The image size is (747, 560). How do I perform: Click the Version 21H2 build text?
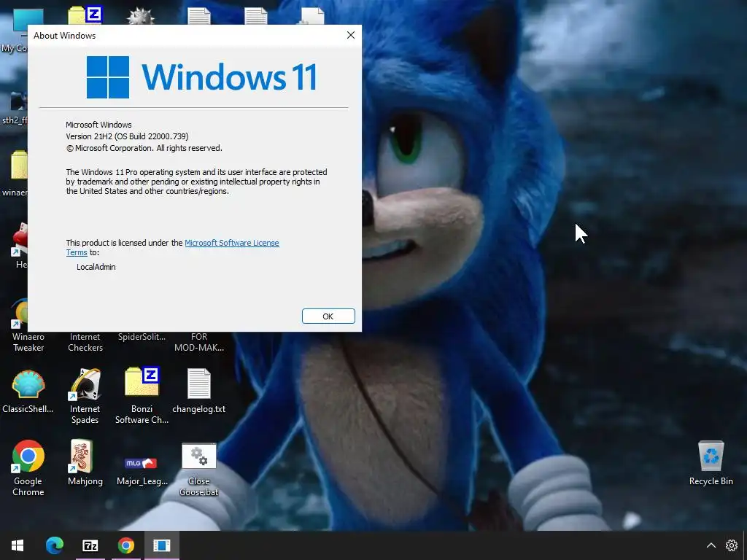pyautogui.click(x=127, y=136)
